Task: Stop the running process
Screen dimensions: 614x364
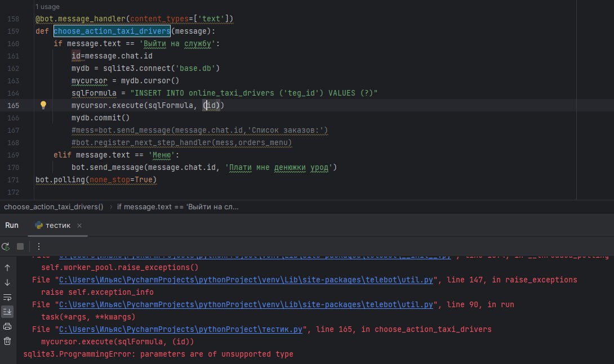Action: click(20, 246)
